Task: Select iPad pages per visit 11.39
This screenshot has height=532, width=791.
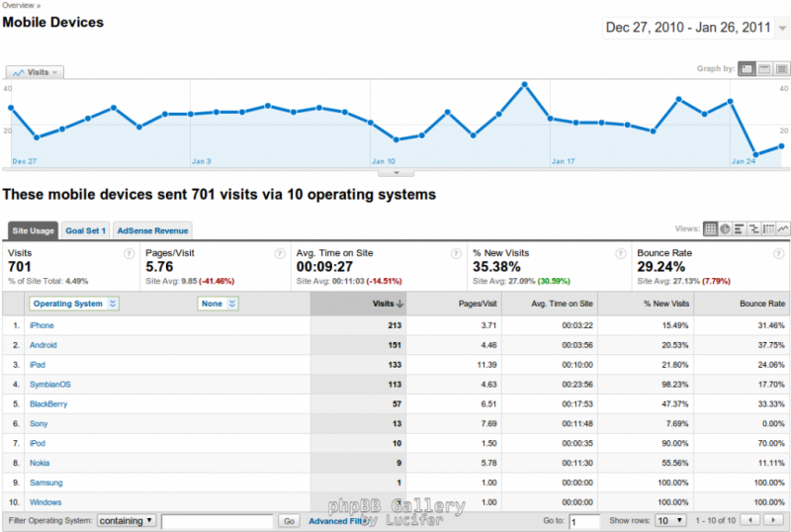Action: 486,365
